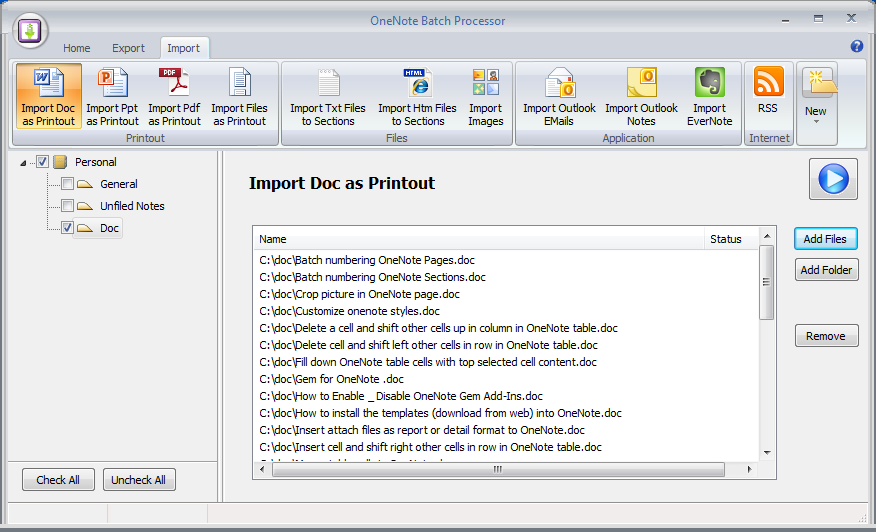Screen dimensions: 876x532
Task: Select 'Customize onenote styles.doc' file
Action: click(350, 311)
